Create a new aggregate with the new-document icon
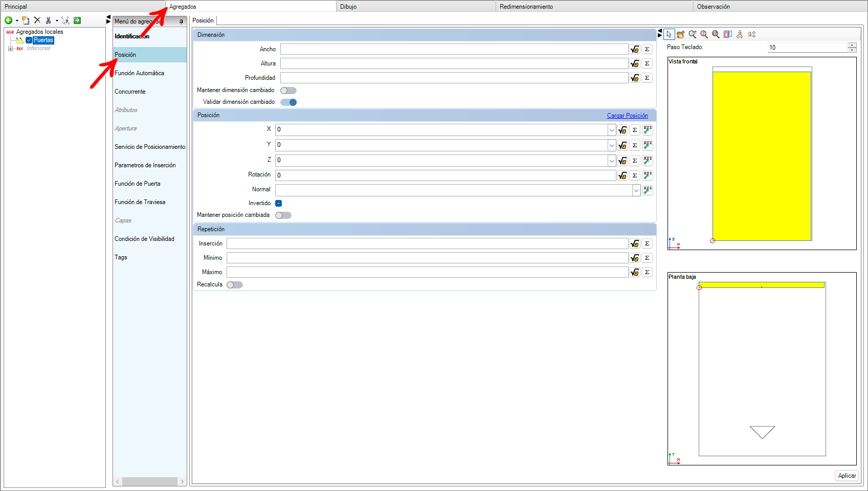868x491 pixels. tap(26, 20)
